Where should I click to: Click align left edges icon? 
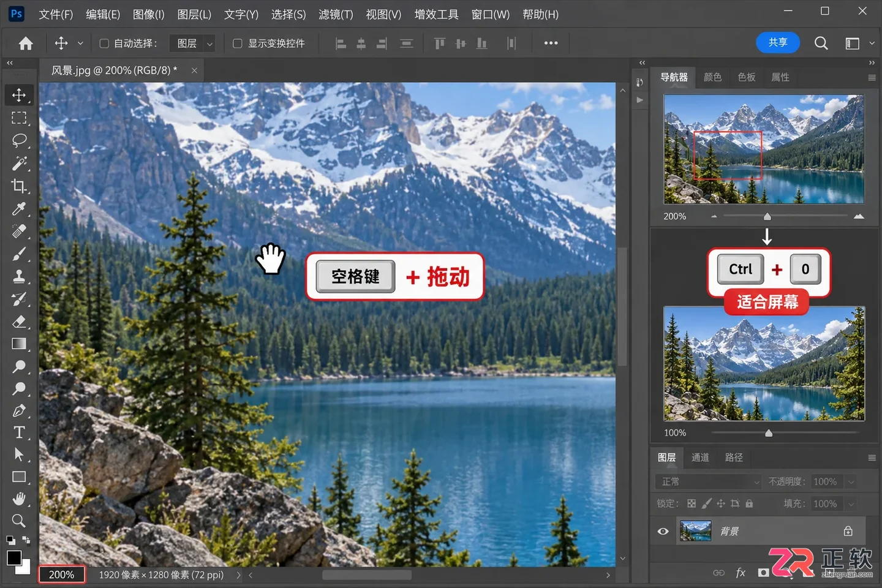[341, 43]
